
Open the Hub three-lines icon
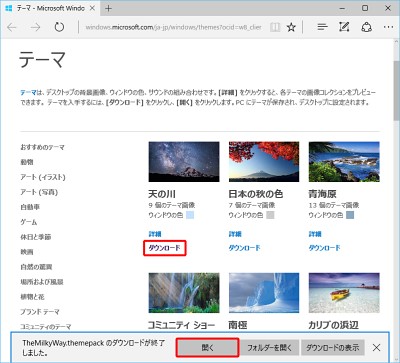tap(322, 27)
